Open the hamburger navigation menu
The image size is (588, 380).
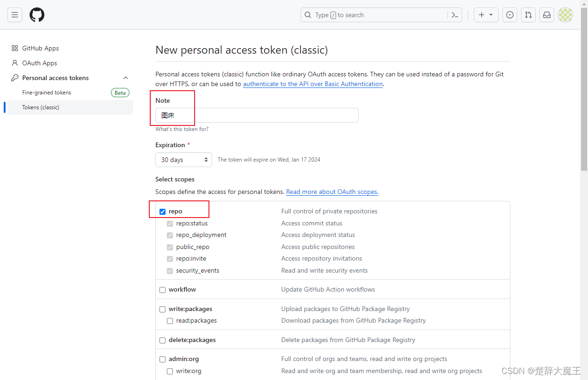(15, 15)
